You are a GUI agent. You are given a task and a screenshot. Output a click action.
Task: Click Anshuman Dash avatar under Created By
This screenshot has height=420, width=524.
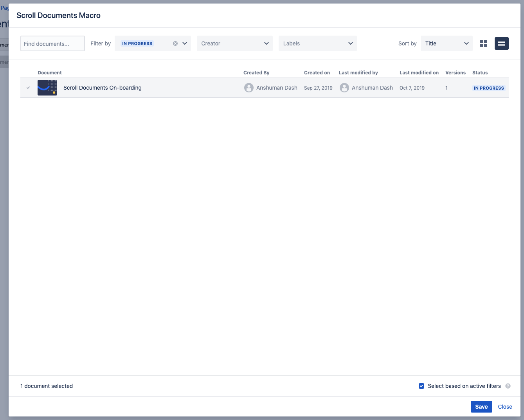[x=249, y=88]
